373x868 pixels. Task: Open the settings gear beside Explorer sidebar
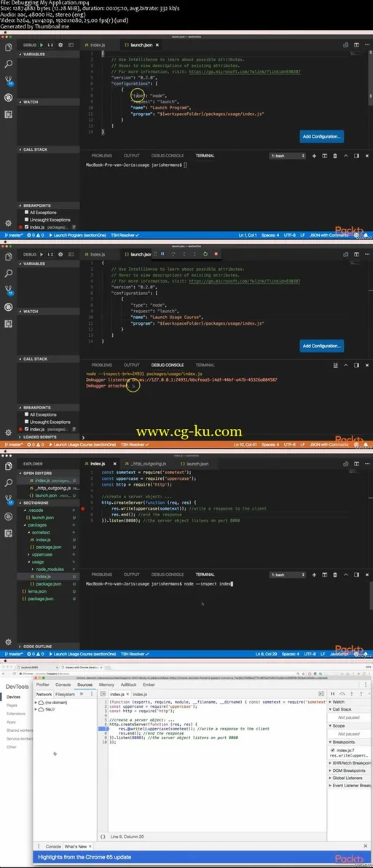coord(8,642)
